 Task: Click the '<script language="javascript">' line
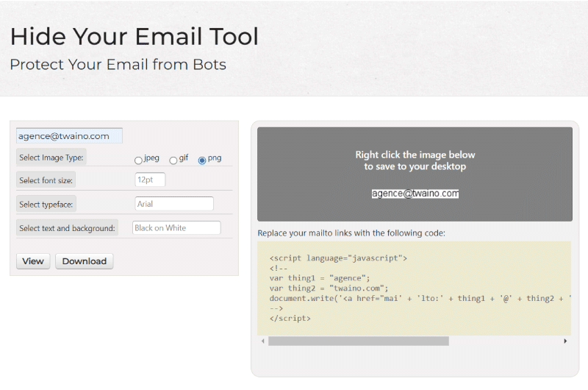click(x=338, y=258)
